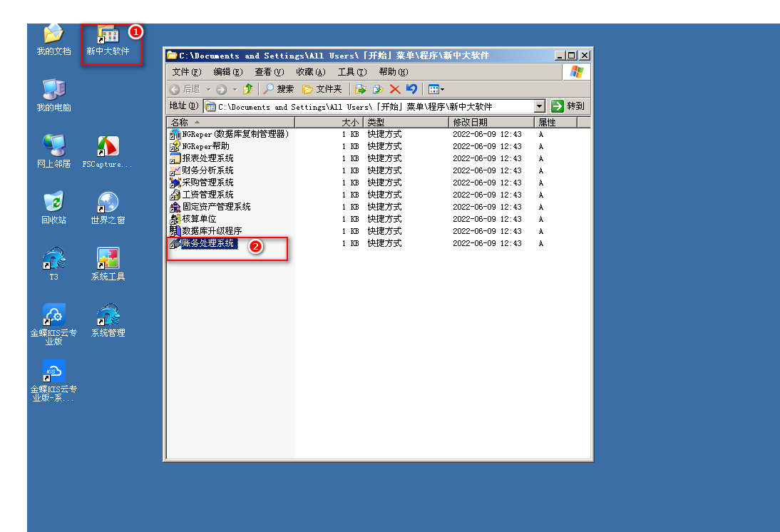
Task: Click the Copy To folder icon
Action: click(x=377, y=89)
